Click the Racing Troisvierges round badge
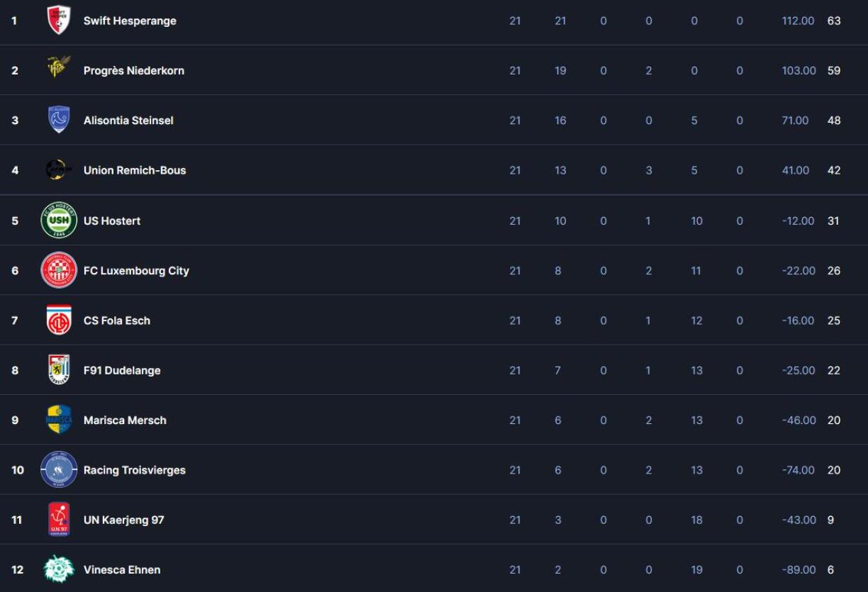The width and height of the screenshot is (868, 592). [59, 469]
